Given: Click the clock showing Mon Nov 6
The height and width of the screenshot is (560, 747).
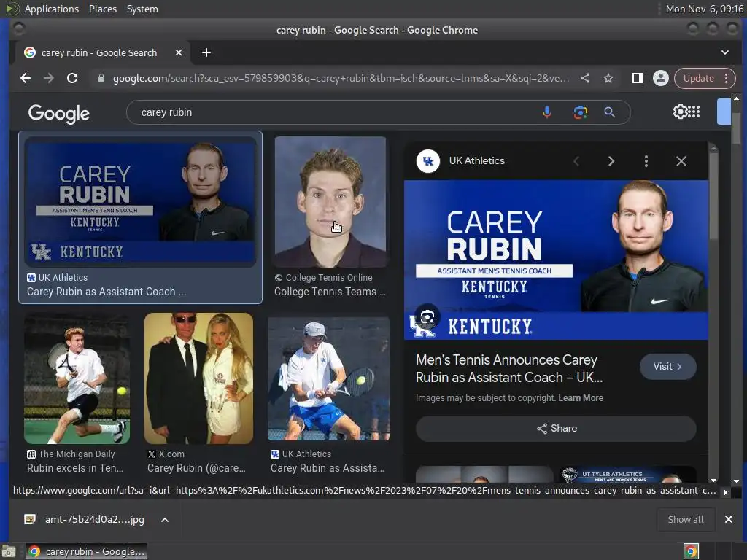Looking at the screenshot, I should 704,9.
